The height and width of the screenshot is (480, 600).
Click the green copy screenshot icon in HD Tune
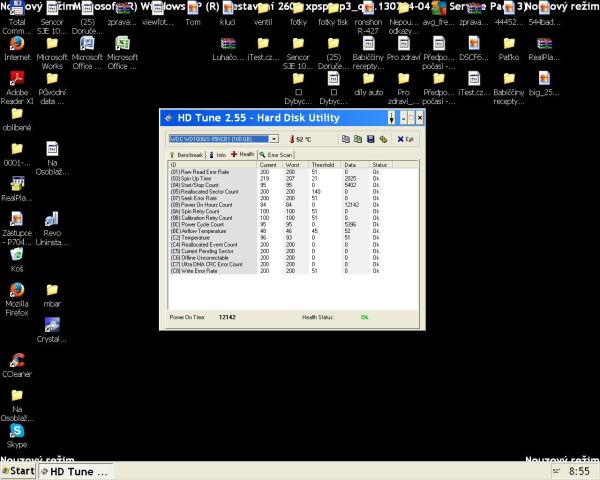tap(358, 139)
